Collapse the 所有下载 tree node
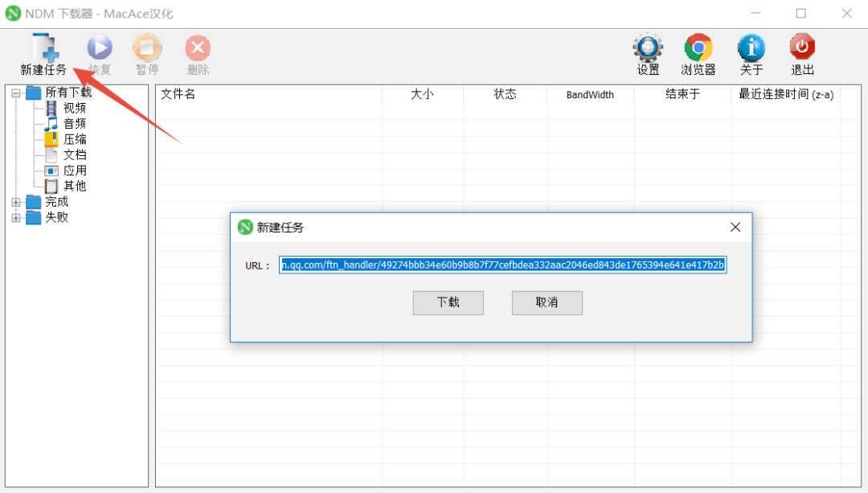This screenshot has width=868, height=493. click(x=16, y=93)
